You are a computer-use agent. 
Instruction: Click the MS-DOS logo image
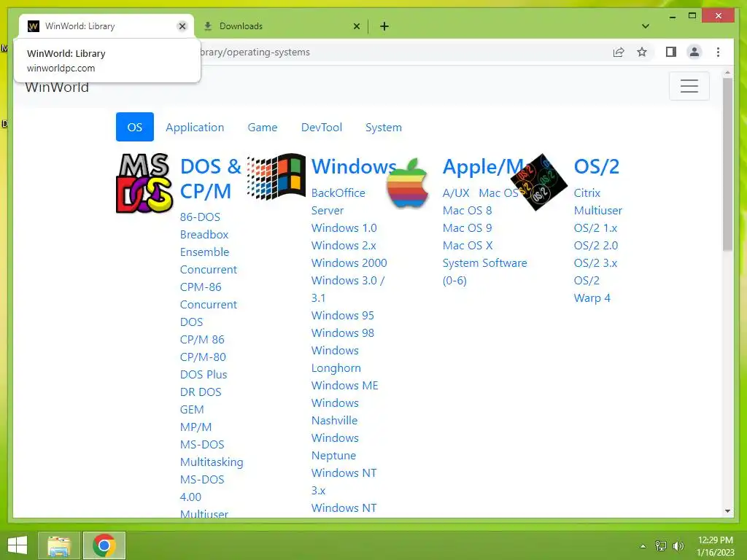tap(144, 183)
